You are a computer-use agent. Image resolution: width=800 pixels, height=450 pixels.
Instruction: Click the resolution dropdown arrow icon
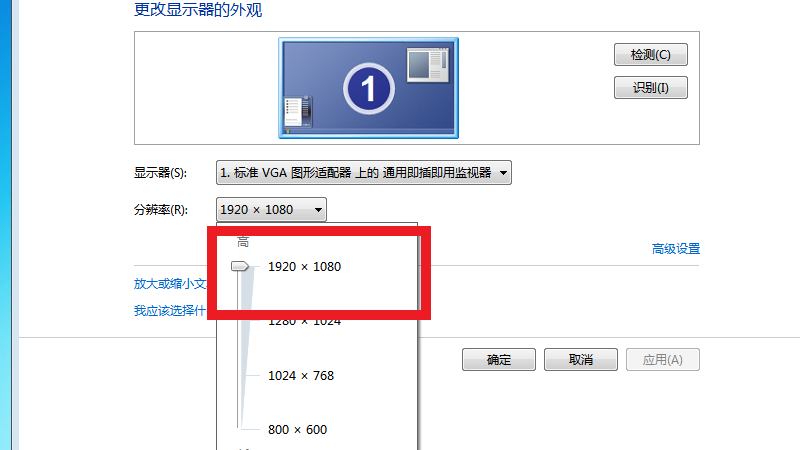point(318,210)
